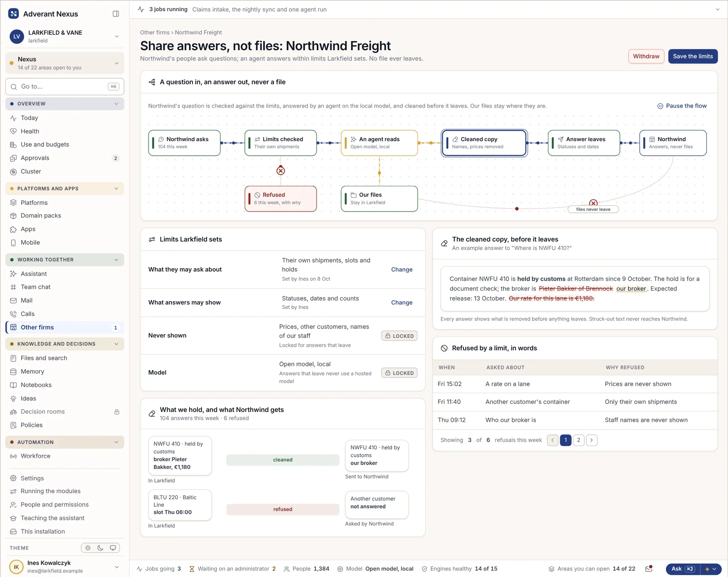Open the sparkle dropdown next to Ask
This screenshot has height=577, width=728.
[x=710, y=569]
